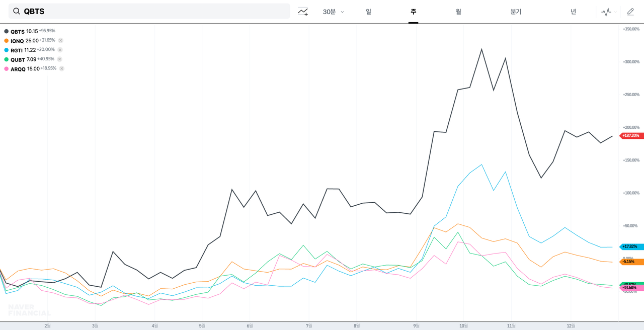This screenshot has height=330, width=644.
Task: Click the +17.82% blue price tag
Action: tap(631, 246)
